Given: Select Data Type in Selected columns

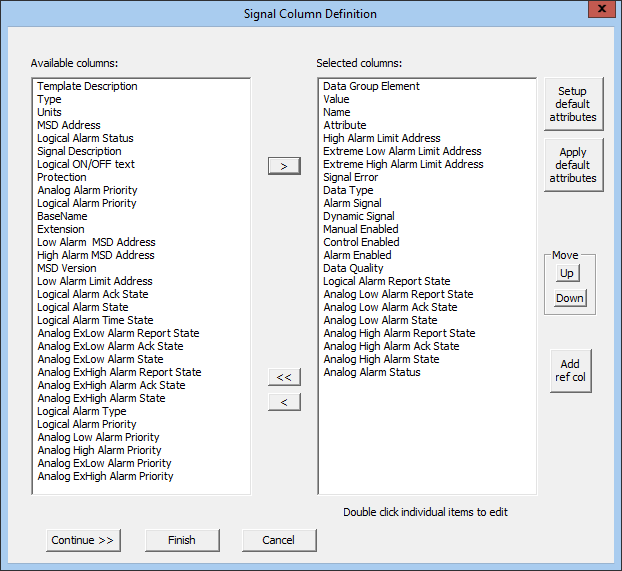Looking at the screenshot, I should 348,190.
